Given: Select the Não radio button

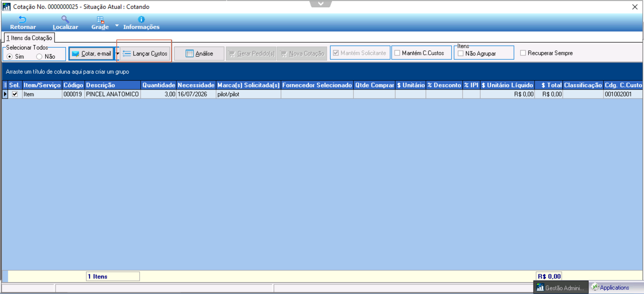Looking at the screenshot, I should coord(39,57).
